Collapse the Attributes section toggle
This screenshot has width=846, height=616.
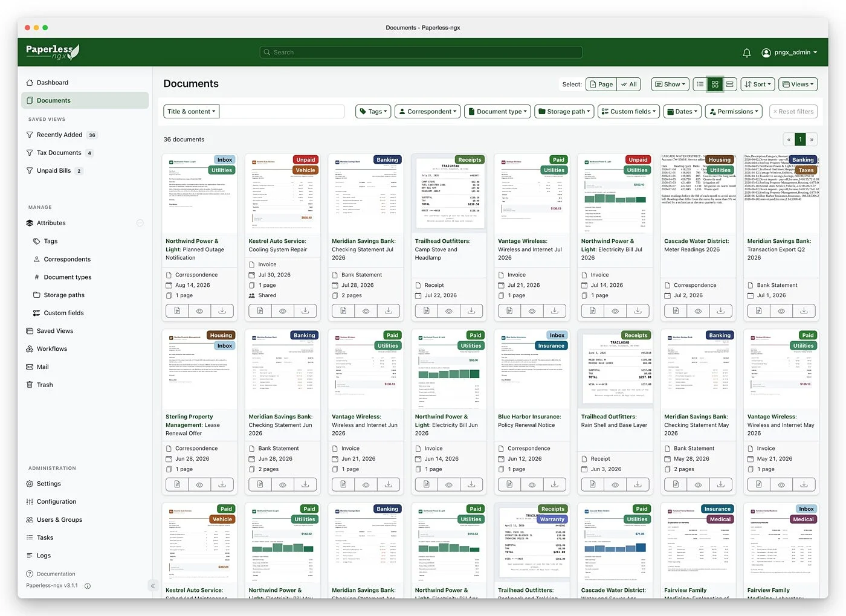(x=140, y=223)
